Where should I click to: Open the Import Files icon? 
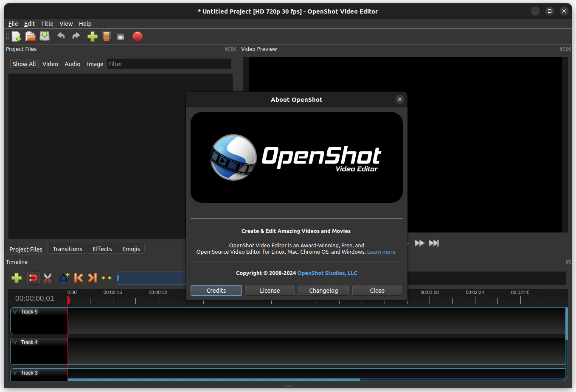pos(92,36)
